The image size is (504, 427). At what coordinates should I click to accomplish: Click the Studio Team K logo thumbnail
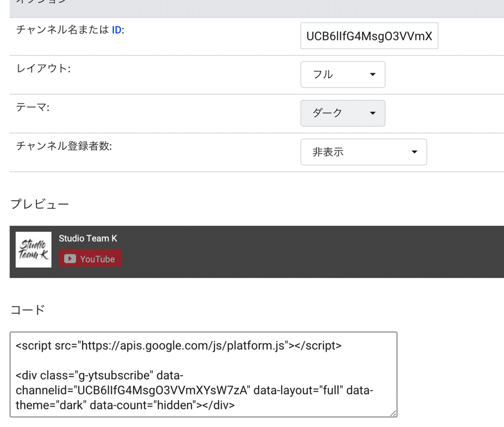[34, 250]
